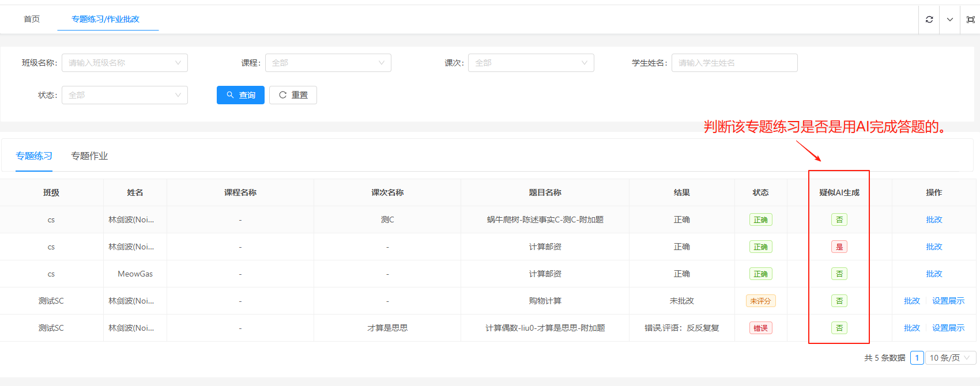
Task: Click 正确 status tag in 测C row
Action: [x=760, y=220]
